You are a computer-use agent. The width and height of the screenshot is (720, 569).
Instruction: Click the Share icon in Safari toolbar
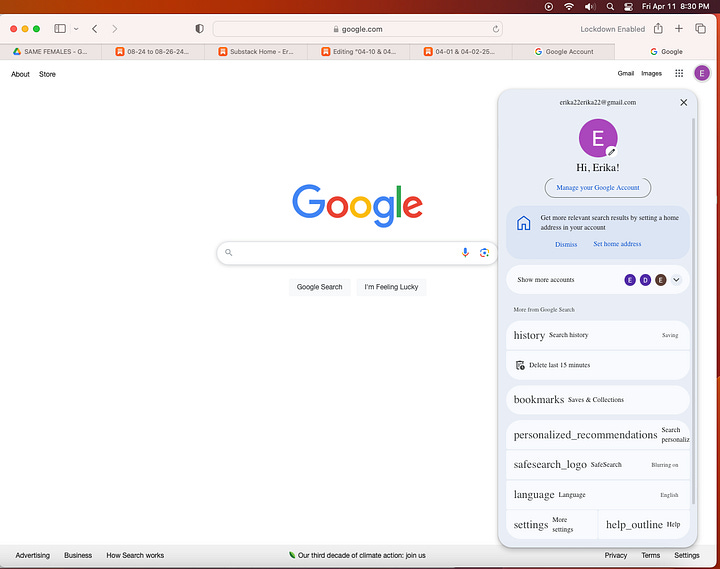click(658, 28)
